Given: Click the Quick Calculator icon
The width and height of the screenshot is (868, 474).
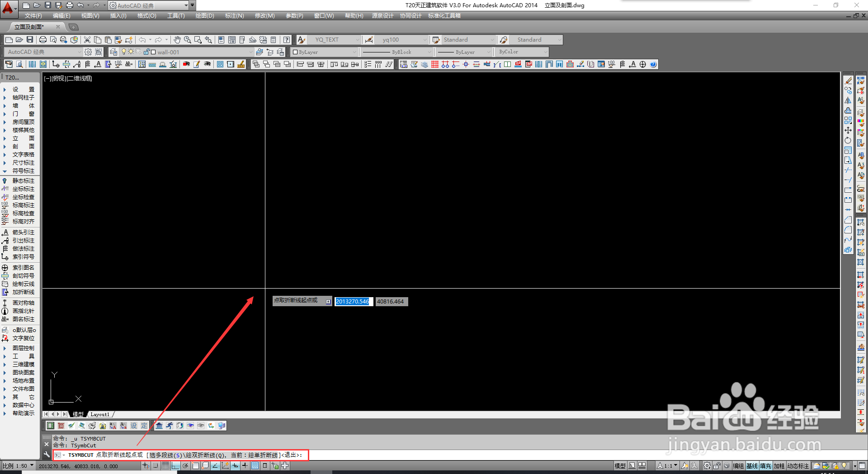Looking at the screenshot, I should 274,40.
